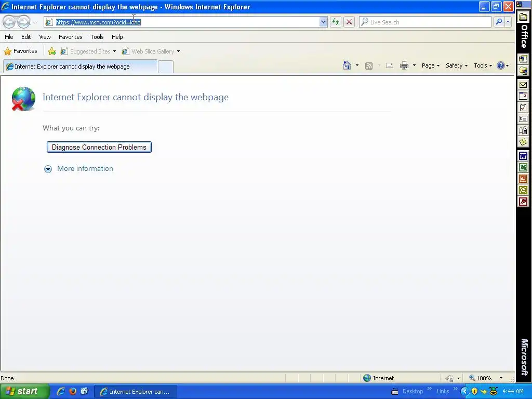This screenshot has height=399, width=532.
Task: Launch Internet Explorer from Quick Launch
Action: (x=61, y=391)
